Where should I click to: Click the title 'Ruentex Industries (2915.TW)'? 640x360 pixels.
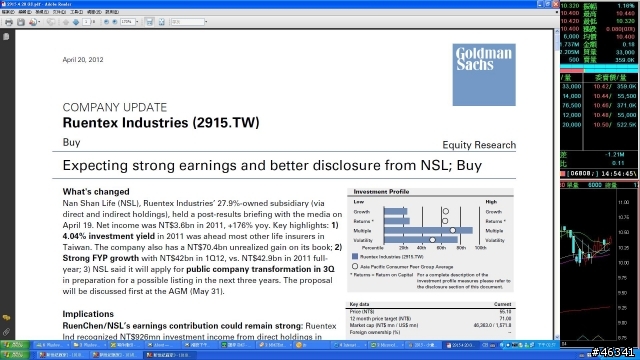(x=161, y=122)
